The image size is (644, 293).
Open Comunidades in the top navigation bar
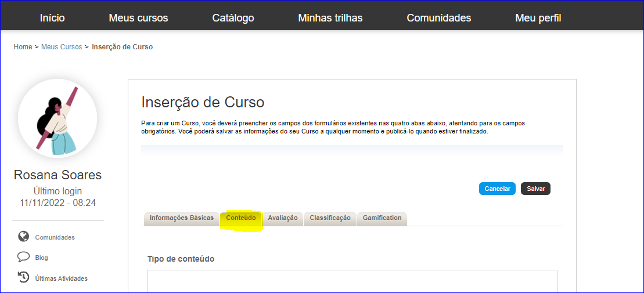[x=438, y=18]
